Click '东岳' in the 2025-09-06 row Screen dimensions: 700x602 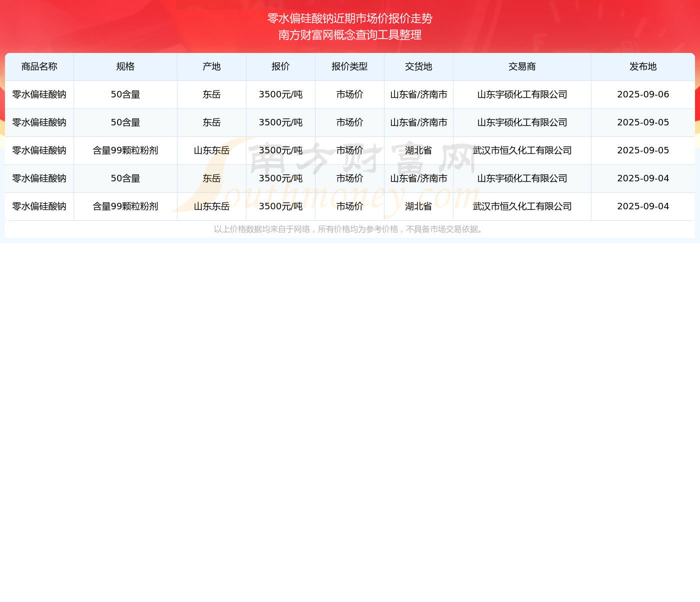[212, 94]
